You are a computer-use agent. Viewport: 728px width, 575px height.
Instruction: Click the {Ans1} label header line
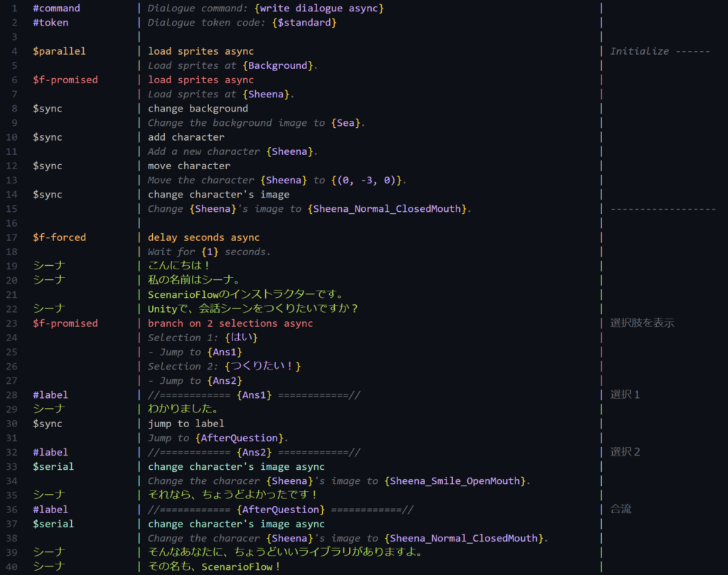(254, 395)
